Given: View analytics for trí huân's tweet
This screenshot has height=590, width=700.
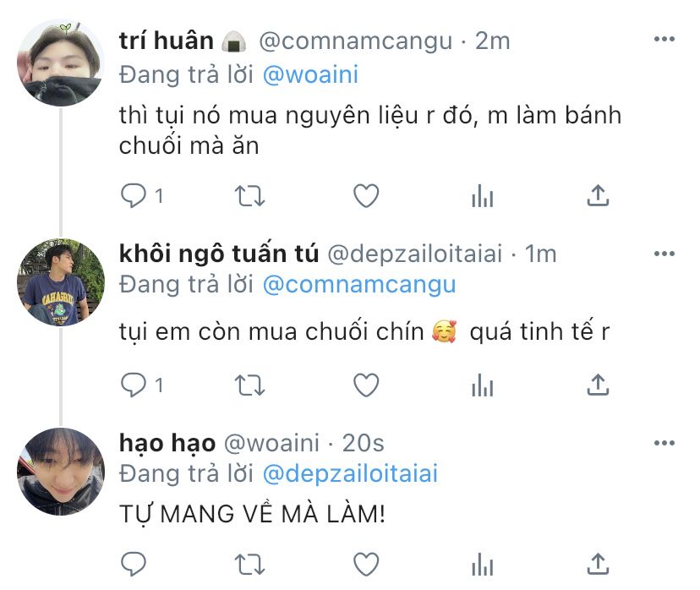Looking at the screenshot, I should pos(482,196).
